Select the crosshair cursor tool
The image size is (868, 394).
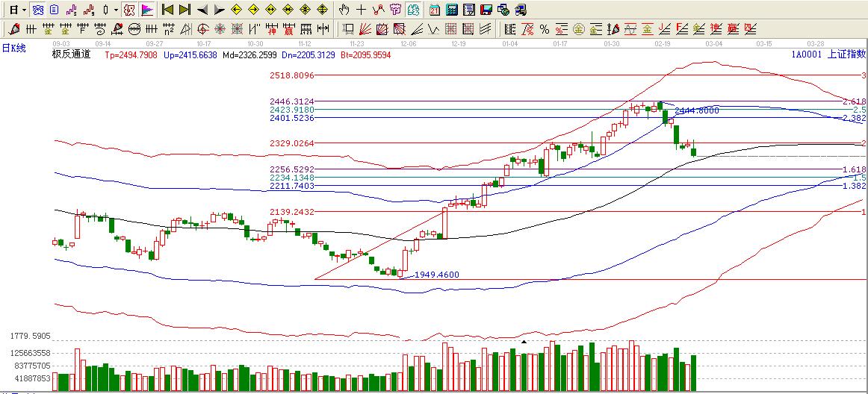[x=362, y=10]
